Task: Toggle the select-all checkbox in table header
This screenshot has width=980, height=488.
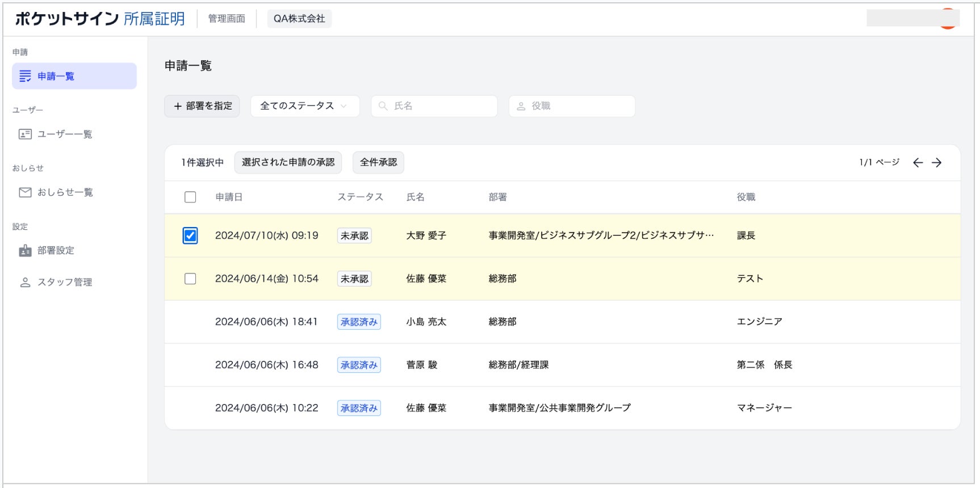Action: coord(190,197)
